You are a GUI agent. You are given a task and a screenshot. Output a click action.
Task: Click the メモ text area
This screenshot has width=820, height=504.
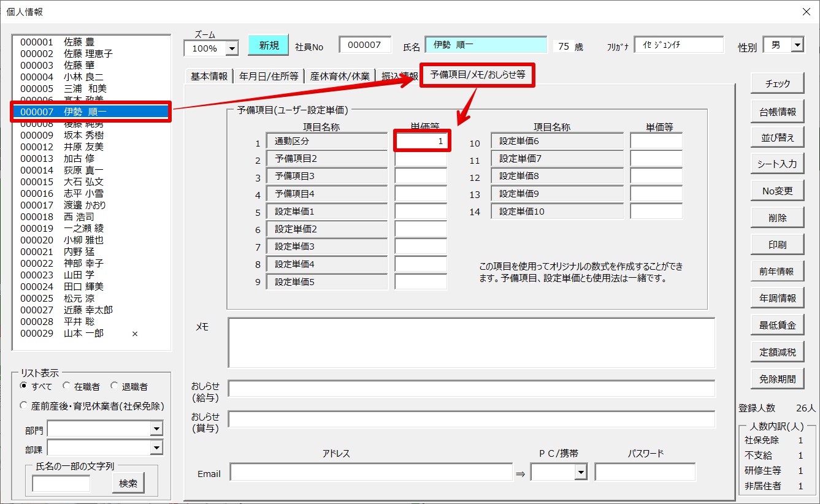(x=471, y=342)
